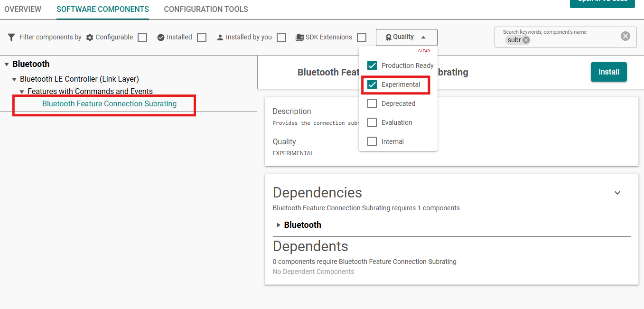Viewport: 644px width, 309px height.
Task: Click the Installed by you person icon
Action: pos(220,37)
